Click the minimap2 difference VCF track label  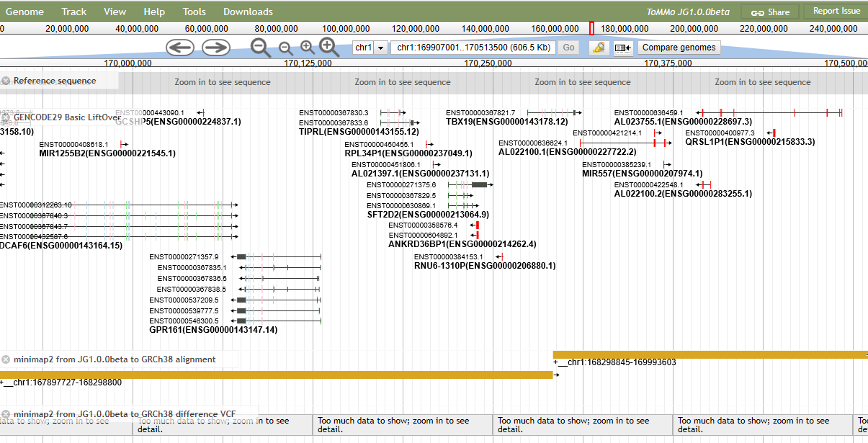tap(125, 414)
